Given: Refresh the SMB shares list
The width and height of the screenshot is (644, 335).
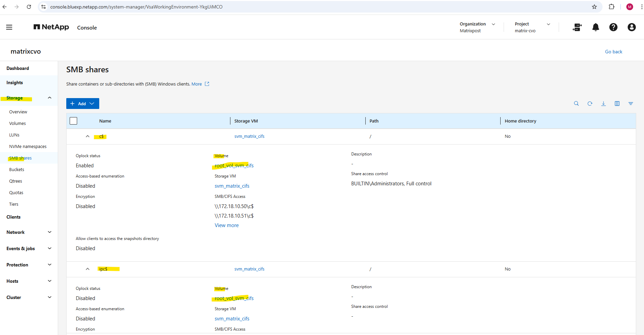Looking at the screenshot, I should [x=590, y=104].
